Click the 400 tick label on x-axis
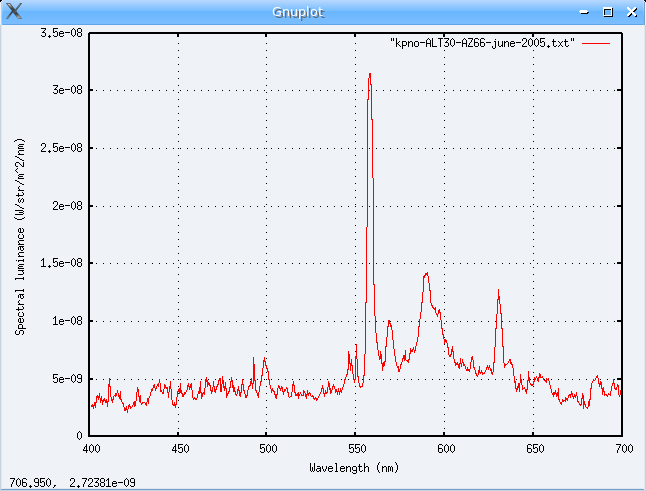The height and width of the screenshot is (491, 646). 90,450
